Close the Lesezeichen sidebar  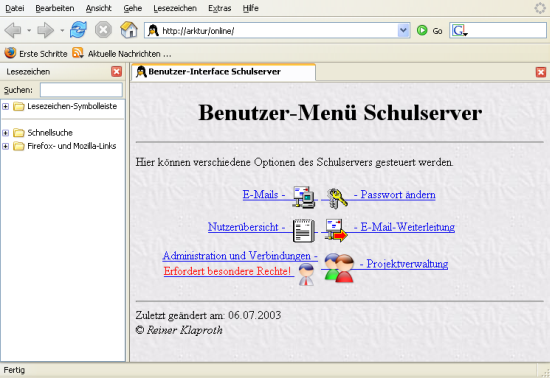116,72
